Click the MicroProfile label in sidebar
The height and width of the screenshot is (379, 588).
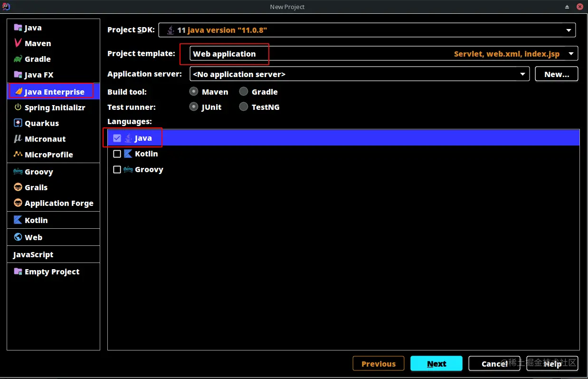(x=49, y=155)
